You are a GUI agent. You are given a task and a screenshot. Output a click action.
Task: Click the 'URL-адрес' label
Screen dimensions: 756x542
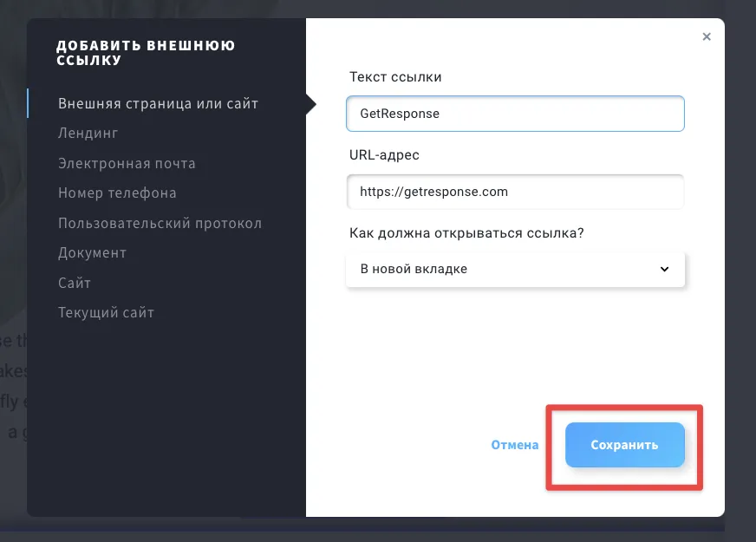point(384,154)
